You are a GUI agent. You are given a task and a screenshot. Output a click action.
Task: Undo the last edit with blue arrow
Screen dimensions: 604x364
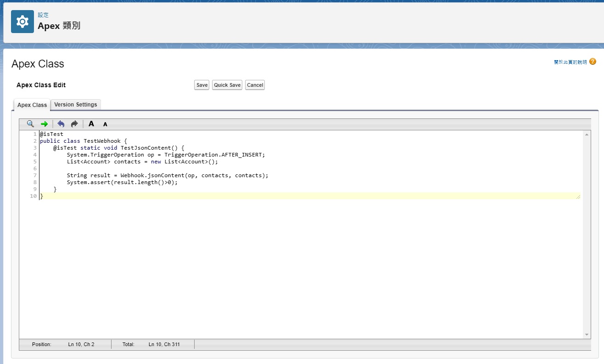[61, 124]
